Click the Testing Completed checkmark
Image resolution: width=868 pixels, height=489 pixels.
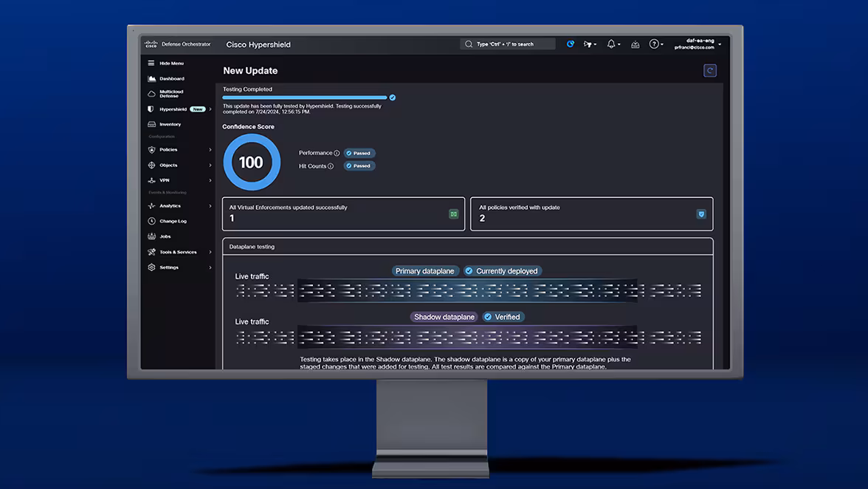coord(393,98)
